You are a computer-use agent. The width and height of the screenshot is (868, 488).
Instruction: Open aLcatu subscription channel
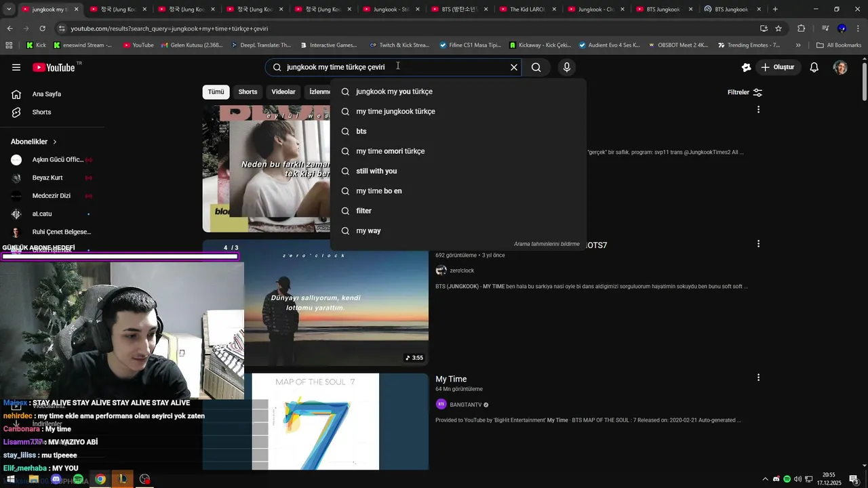tap(52, 213)
